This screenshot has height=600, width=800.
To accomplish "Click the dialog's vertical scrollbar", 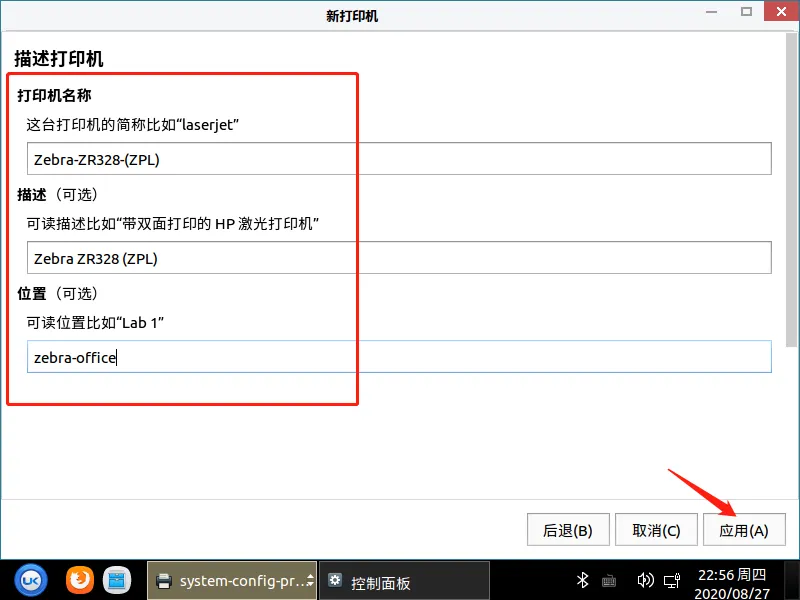I will (793, 190).
